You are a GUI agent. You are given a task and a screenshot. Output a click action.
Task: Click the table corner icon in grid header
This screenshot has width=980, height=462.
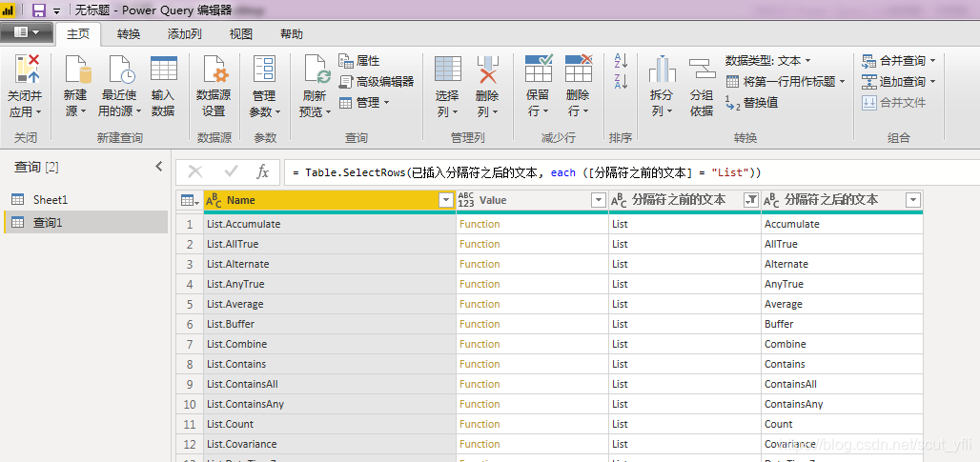(x=190, y=200)
